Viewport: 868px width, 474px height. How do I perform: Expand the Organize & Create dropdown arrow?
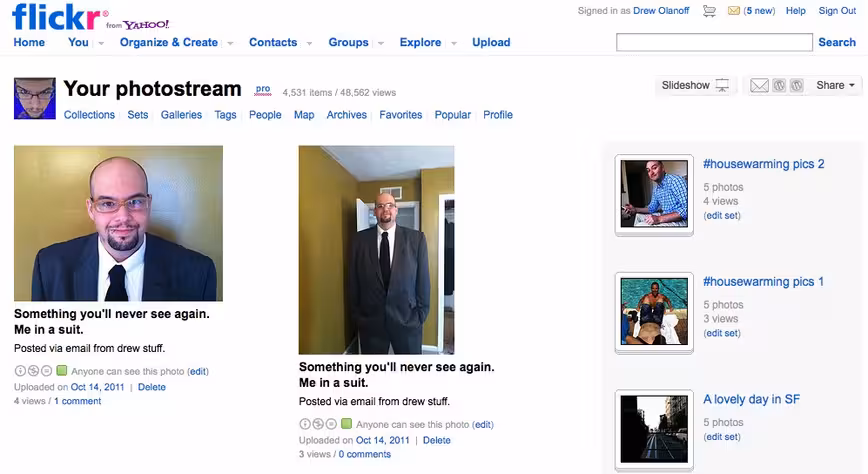point(230,43)
